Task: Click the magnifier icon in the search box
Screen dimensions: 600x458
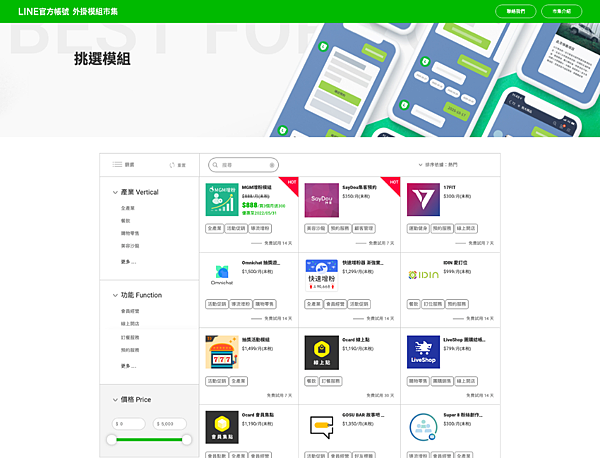Action: pos(215,165)
